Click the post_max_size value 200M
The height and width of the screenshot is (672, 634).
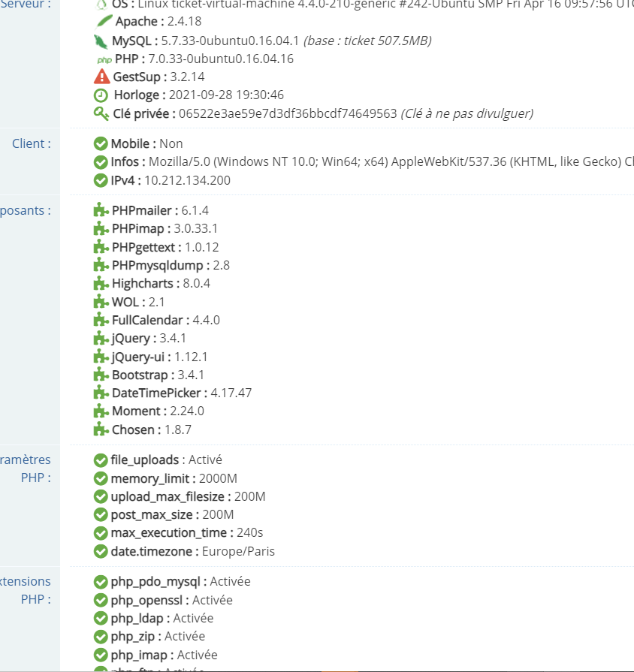218,514
